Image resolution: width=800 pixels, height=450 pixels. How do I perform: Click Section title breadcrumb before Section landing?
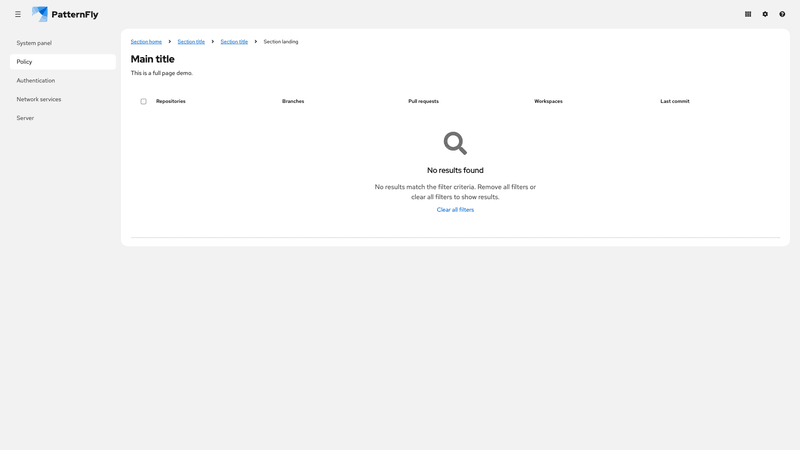(234, 42)
